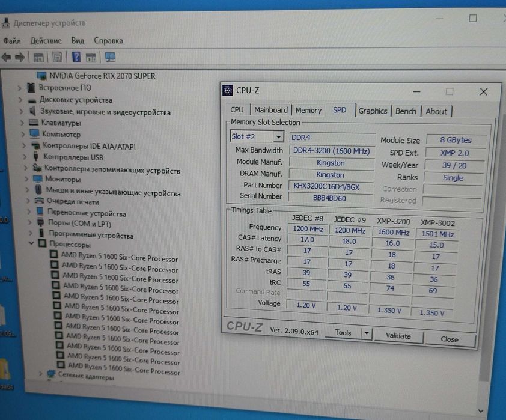Click the CPU-Z title bar app icon
506x420 pixels.
(228, 91)
